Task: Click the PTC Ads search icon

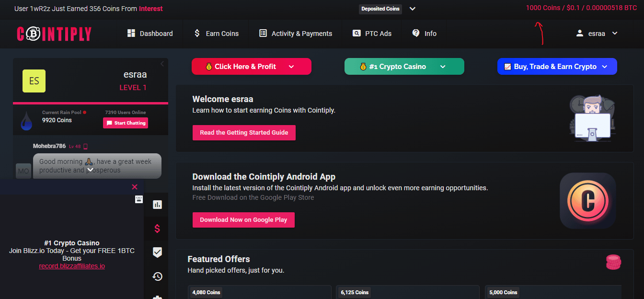Action: point(356,33)
